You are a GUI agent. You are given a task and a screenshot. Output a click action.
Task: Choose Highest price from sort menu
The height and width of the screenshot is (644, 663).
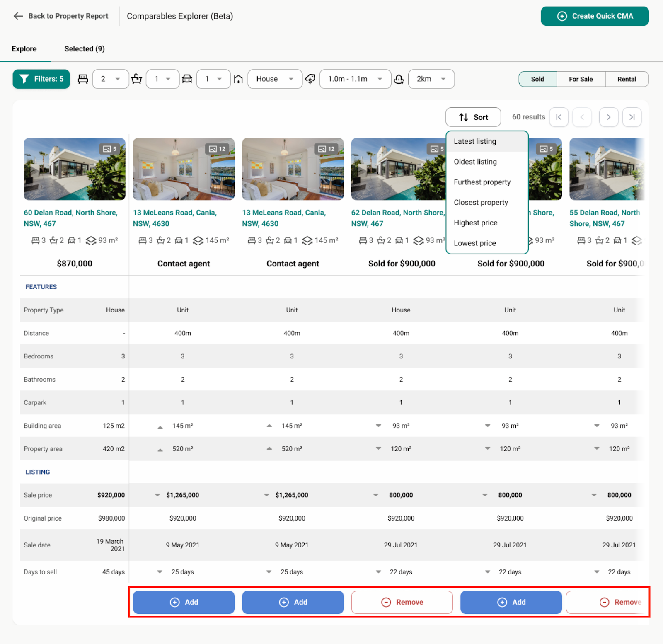tap(475, 223)
